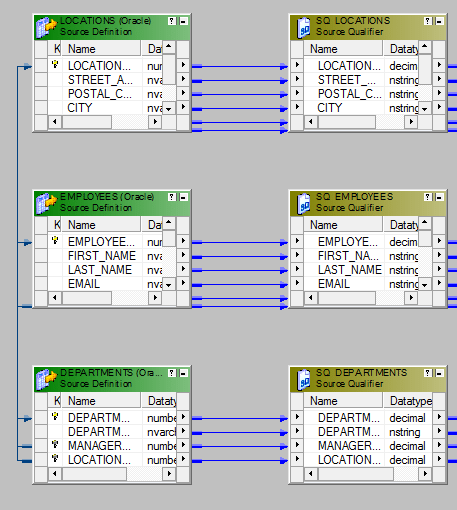Click horizontal scroll right arrow in DEPARTMENTS source
Viewport: 457px width, 510px height.
point(169,473)
